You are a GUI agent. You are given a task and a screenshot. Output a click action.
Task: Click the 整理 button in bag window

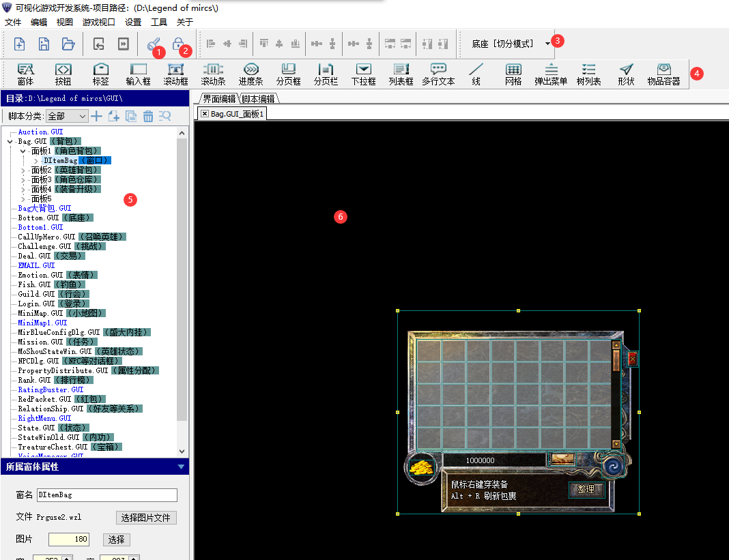586,489
